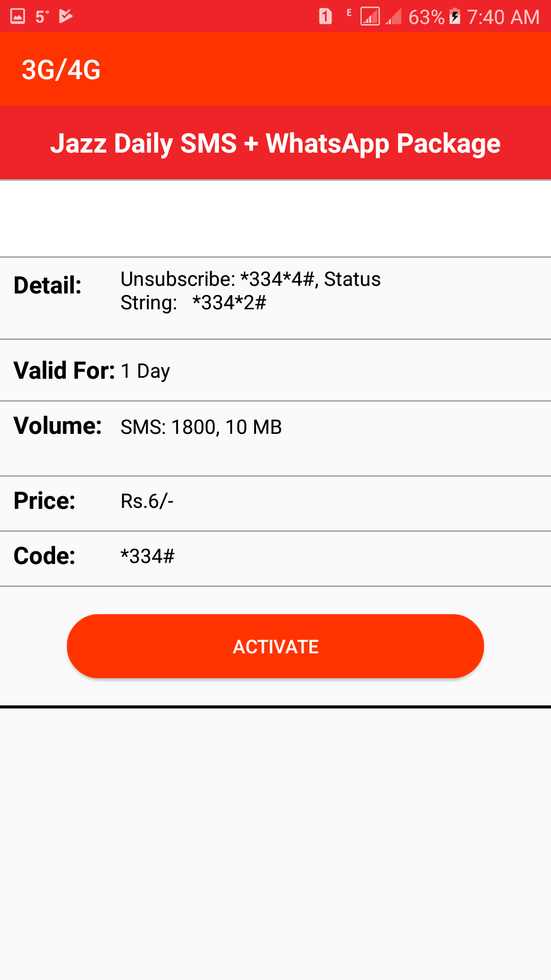551x980 pixels.
Task: Tap the charging battery icon
Action: pyautogui.click(x=455, y=17)
